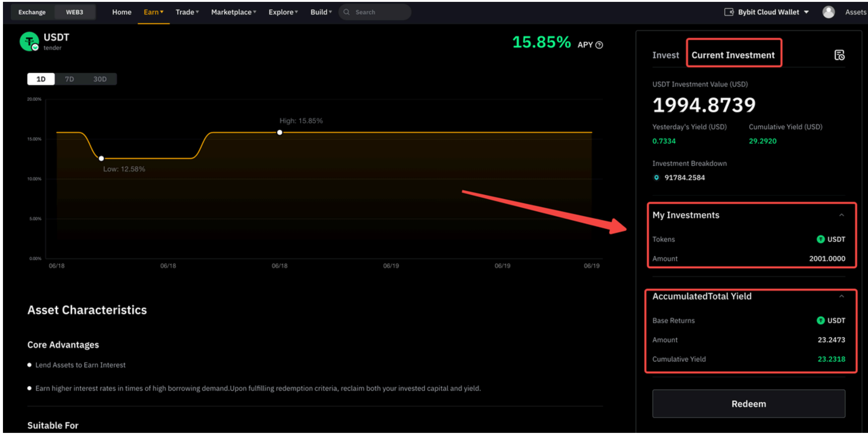Click the APY info question-mark icon

click(x=599, y=45)
